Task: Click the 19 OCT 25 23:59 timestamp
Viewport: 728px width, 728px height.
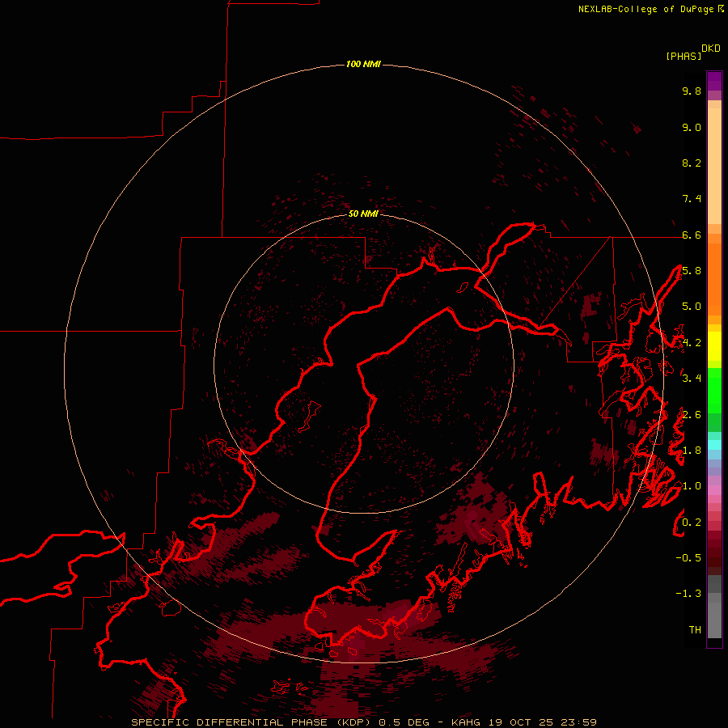Action: click(x=542, y=722)
